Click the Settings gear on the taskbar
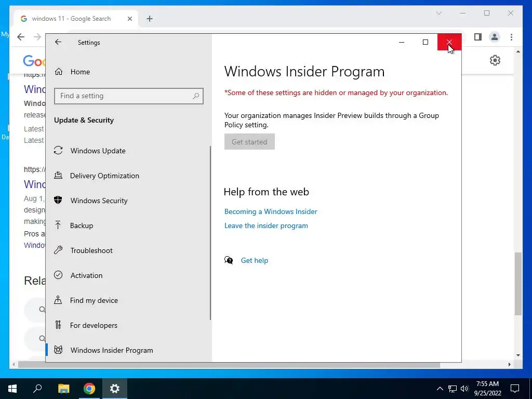This screenshot has height=399, width=532. [115, 389]
